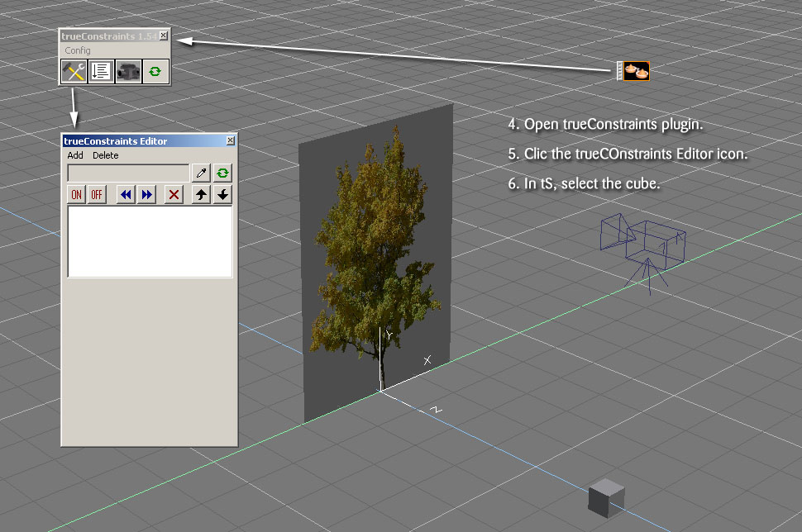Image resolution: width=802 pixels, height=532 pixels.
Task: Close the trueConstraints Editor window
Action: [231, 140]
